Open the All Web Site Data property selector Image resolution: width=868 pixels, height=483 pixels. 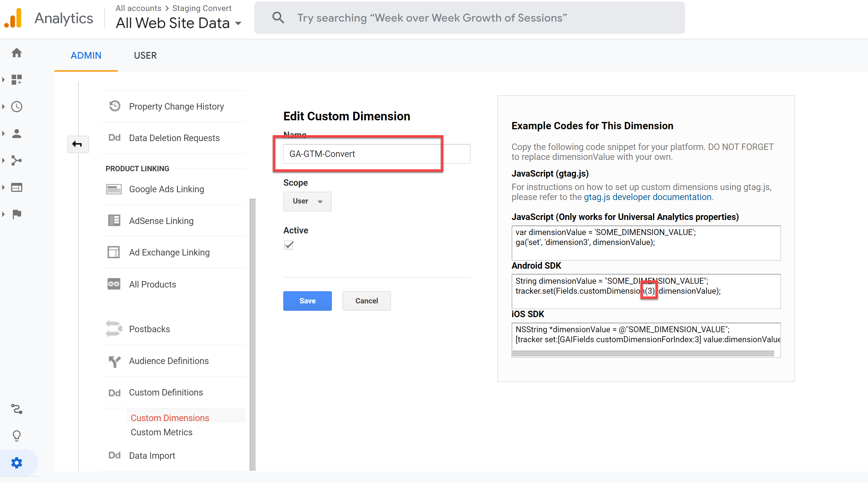[x=179, y=23]
